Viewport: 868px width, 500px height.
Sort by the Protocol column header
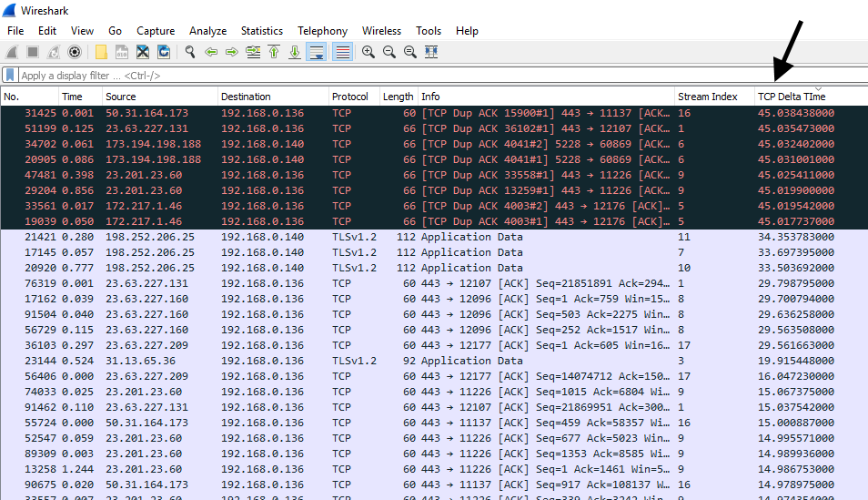click(x=354, y=97)
